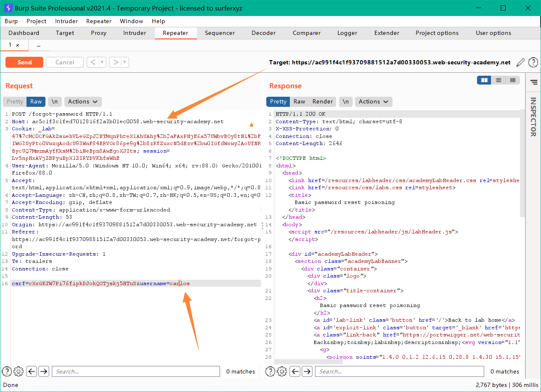541x392 pixels.
Task: Open the Window menu
Action: coord(131,21)
